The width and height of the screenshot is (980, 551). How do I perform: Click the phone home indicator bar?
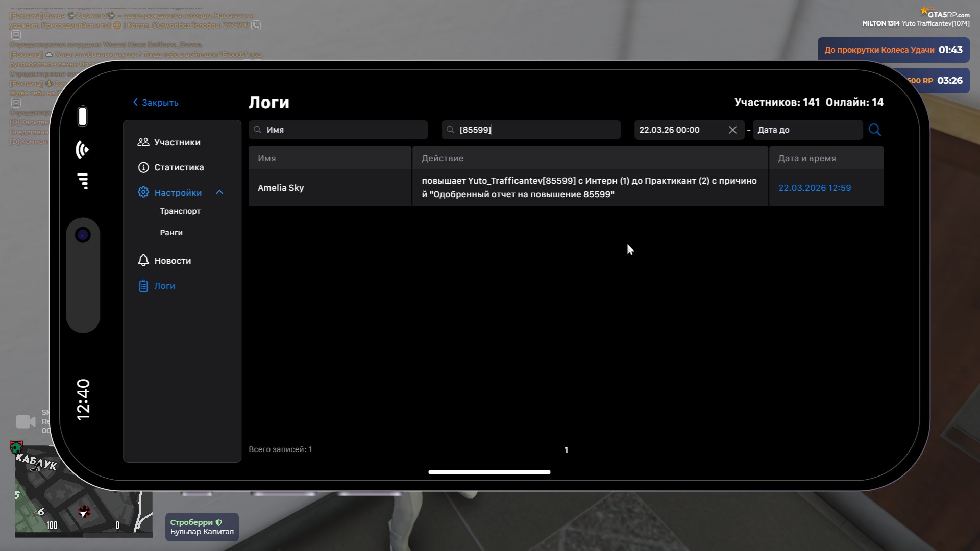tap(489, 472)
